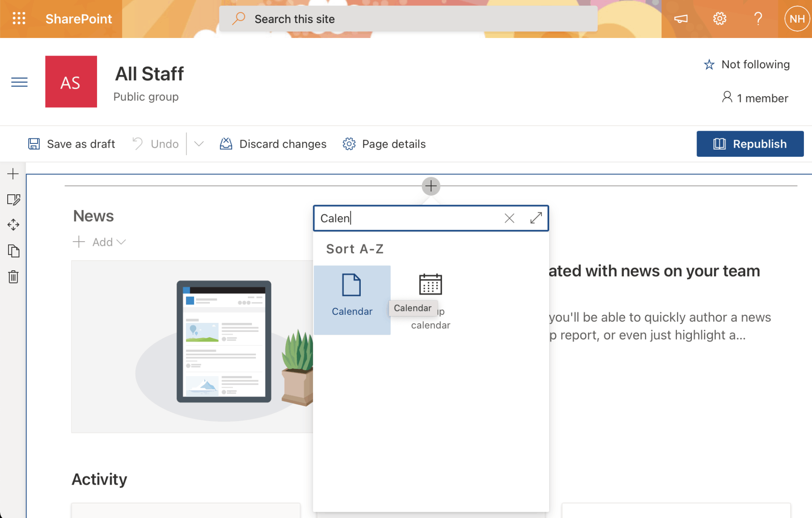Expand the web part picker to full size
The height and width of the screenshot is (518, 812).
pos(536,218)
